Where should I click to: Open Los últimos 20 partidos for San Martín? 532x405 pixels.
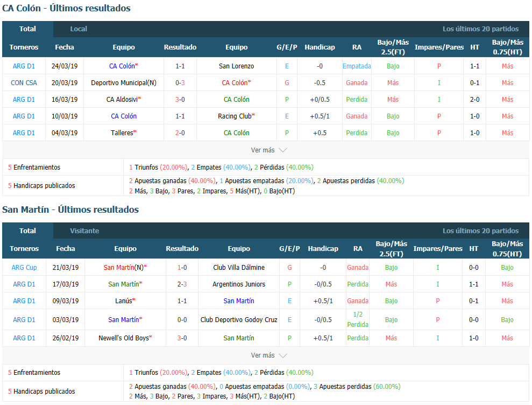(x=480, y=231)
